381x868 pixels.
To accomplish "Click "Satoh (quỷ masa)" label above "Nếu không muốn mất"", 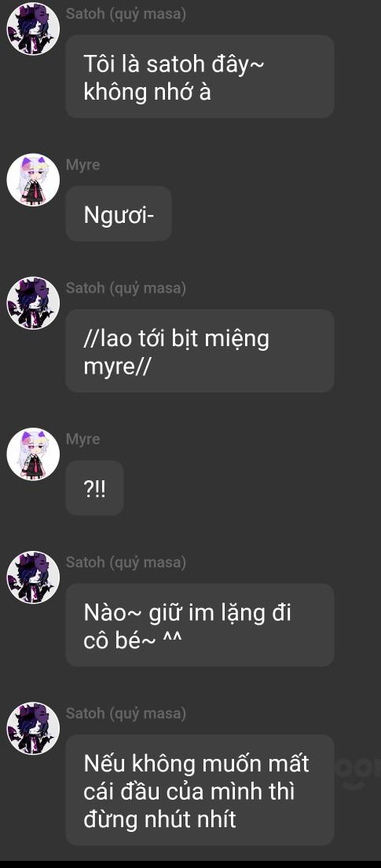I will point(126,713).
